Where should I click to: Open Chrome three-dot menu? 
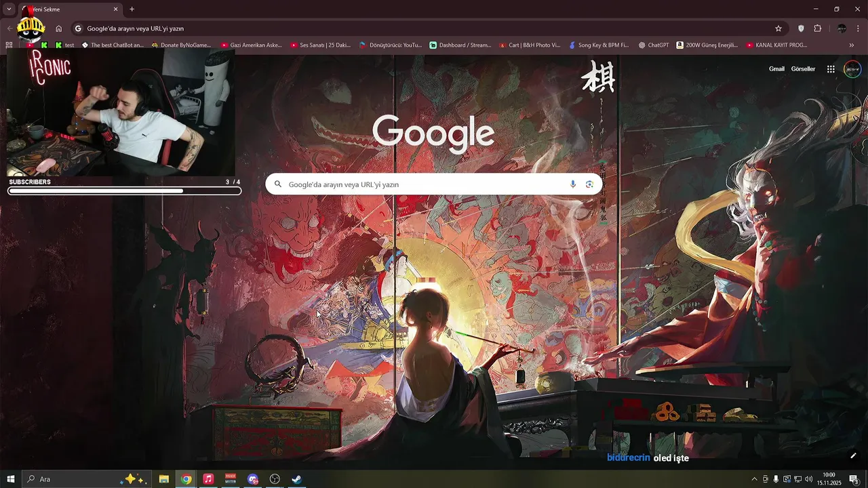(859, 28)
